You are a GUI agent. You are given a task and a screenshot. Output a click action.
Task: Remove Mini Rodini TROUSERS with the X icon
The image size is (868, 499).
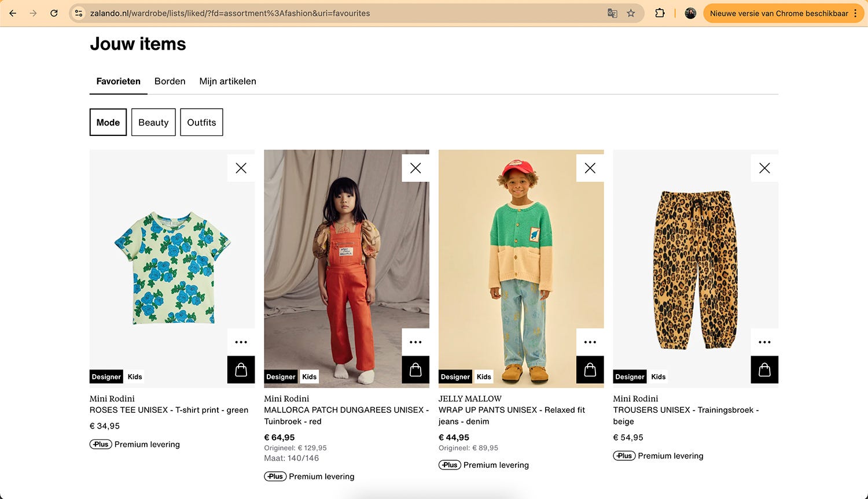764,168
